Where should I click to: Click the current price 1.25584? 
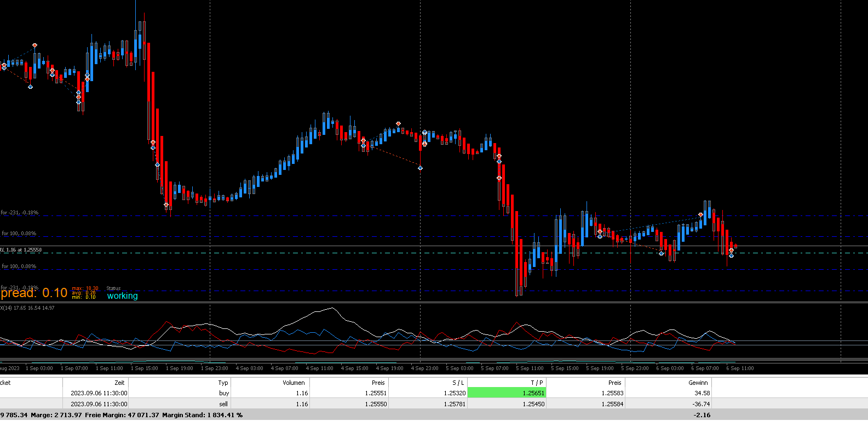[612, 404]
